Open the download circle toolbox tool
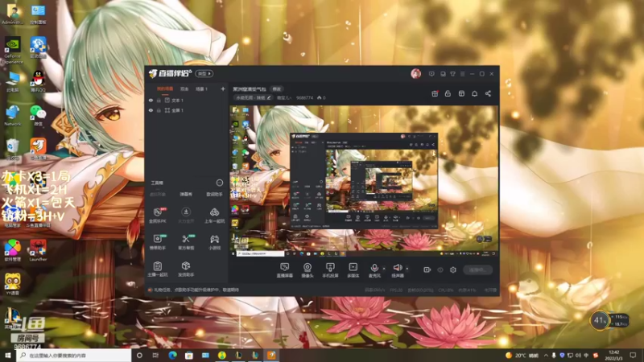644x362 pixels. tap(186, 215)
